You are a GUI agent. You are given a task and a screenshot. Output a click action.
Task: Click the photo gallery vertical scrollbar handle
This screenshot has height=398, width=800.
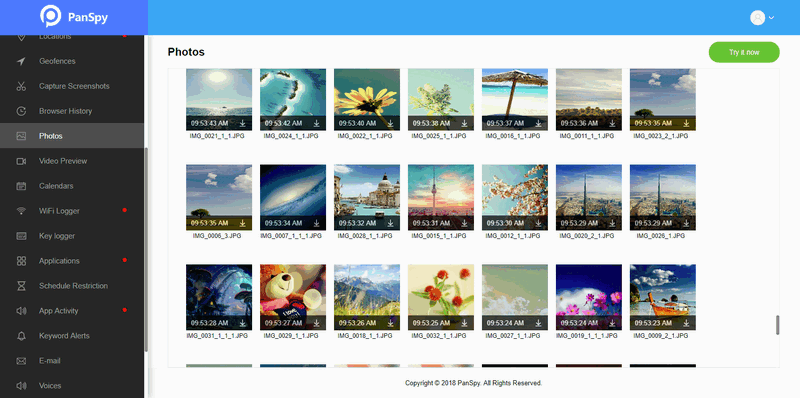pos(778,325)
